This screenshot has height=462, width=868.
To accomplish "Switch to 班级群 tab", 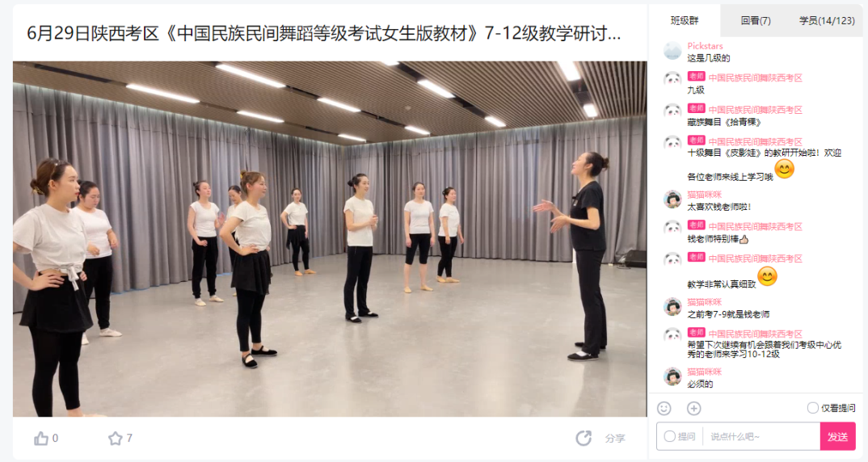I will (x=685, y=20).
